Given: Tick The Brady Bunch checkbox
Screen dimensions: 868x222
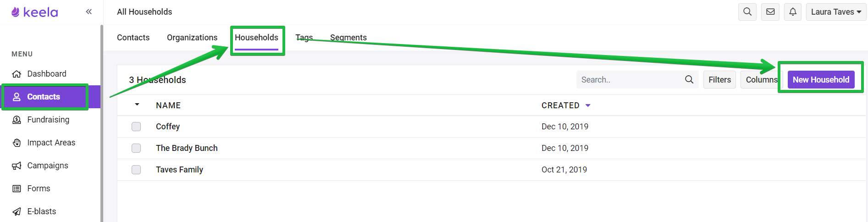Looking at the screenshot, I should click(136, 148).
